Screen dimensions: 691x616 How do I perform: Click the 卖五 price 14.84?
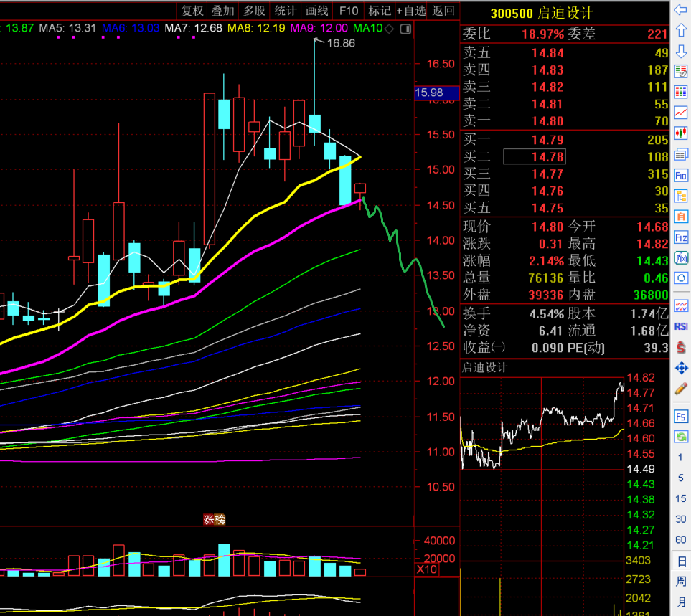tap(547, 53)
